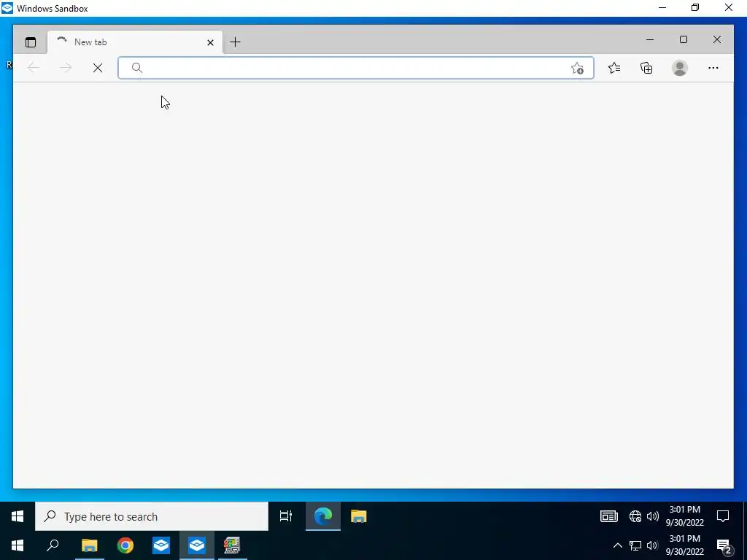
Task: Open the host Start button
Action: (18, 545)
